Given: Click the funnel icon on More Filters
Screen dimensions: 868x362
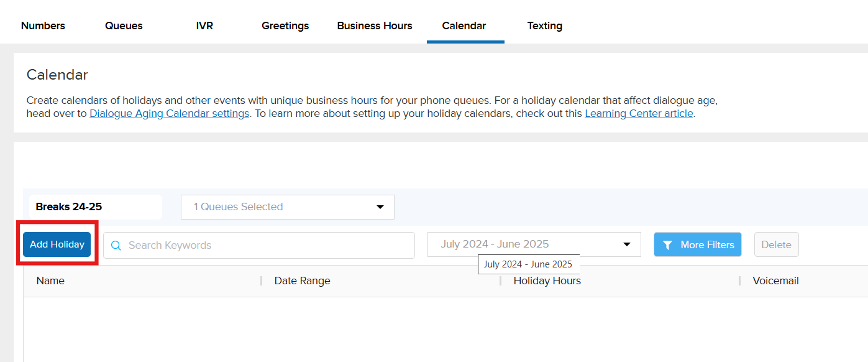Looking at the screenshot, I should point(667,245).
